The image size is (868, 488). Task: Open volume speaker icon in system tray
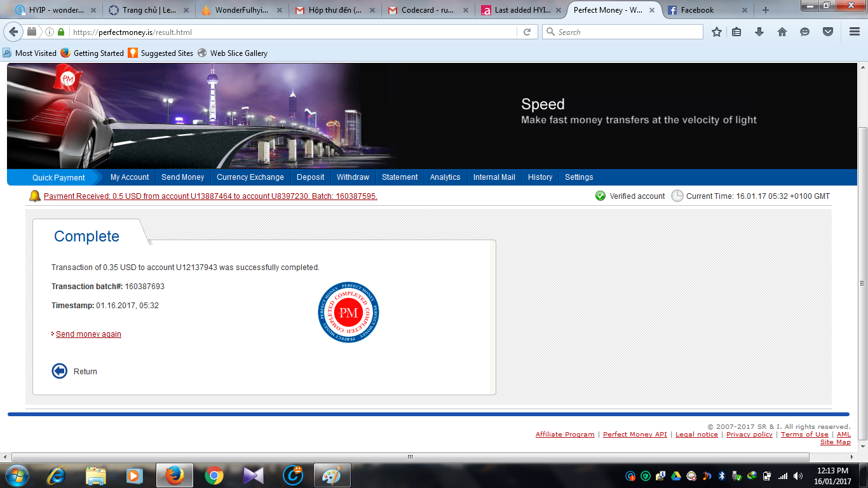coord(797,475)
